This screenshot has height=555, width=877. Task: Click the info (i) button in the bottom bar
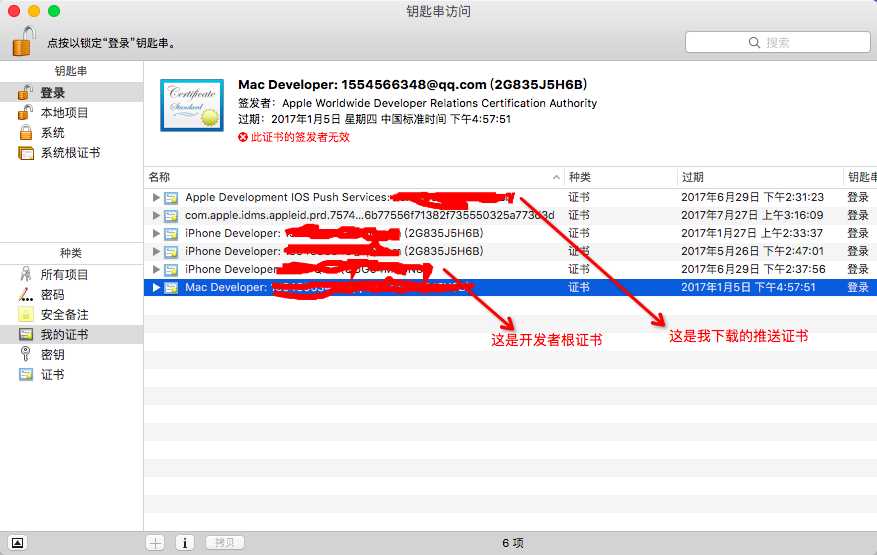tap(185, 543)
